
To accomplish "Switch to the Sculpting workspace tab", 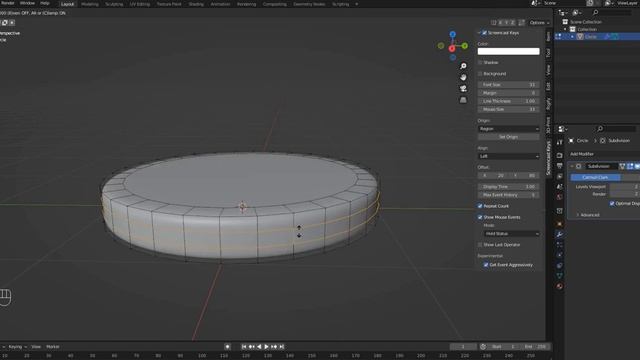I will pyautogui.click(x=114, y=4).
